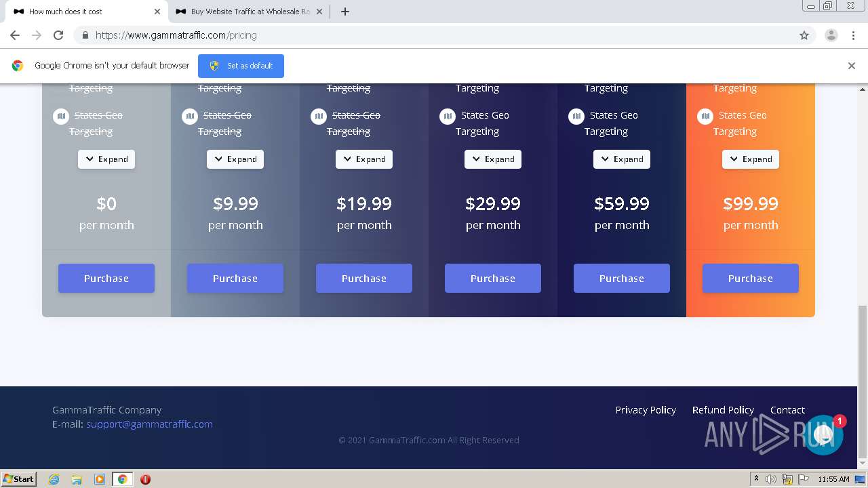Expand features of the $0 plan
868x488 pixels.
[x=106, y=159]
